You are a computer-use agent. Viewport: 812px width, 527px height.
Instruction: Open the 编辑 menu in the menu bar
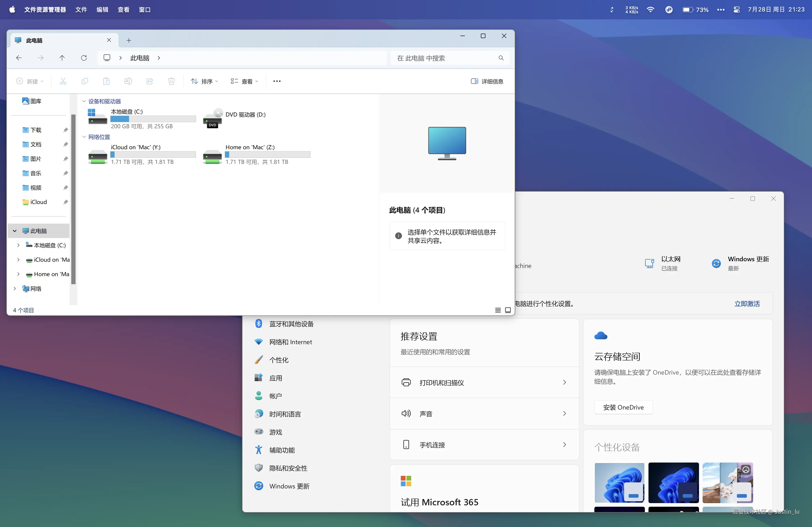(x=102, y=9)
